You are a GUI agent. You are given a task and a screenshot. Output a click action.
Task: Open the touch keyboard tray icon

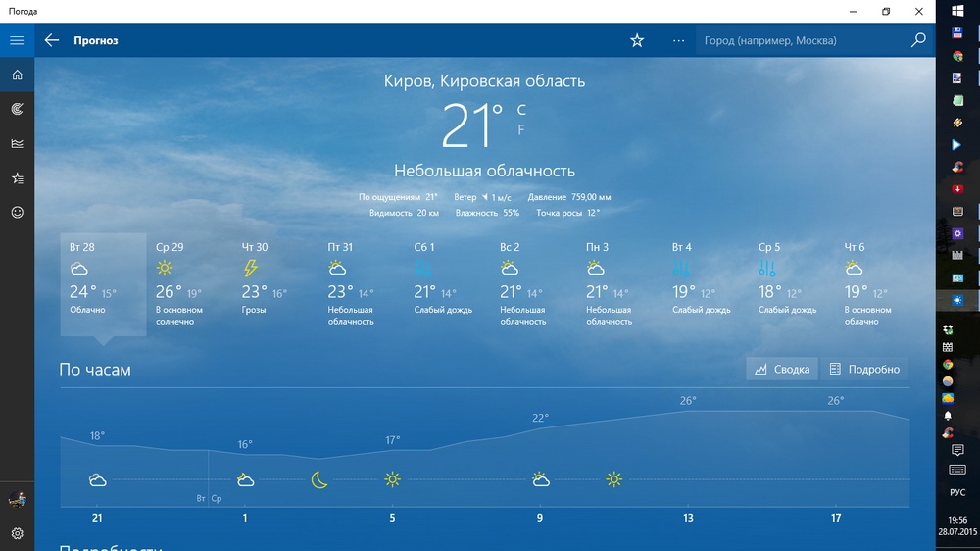click(x=957, y=470)
